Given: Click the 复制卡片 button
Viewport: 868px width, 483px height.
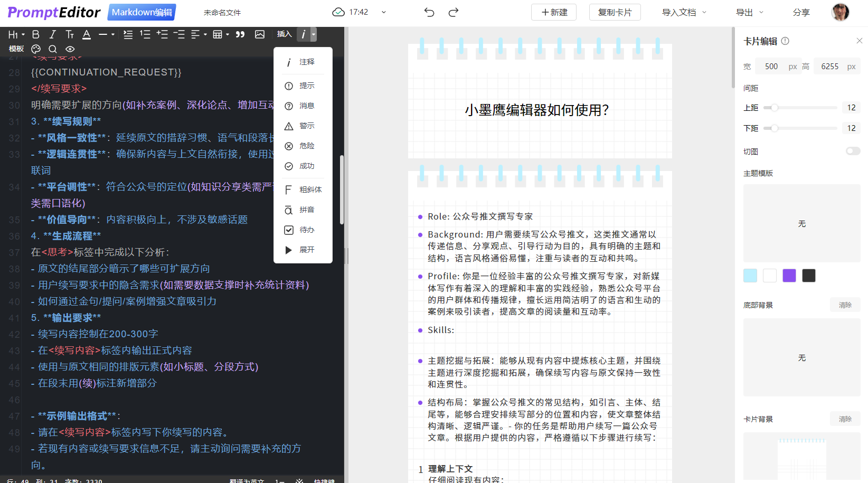Looking at the screenshot, I should [615, 12].
